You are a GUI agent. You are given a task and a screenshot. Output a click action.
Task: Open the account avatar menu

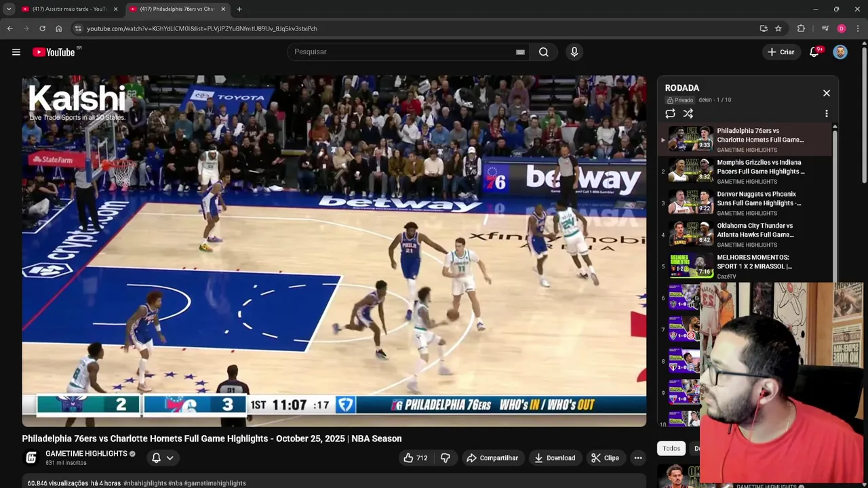pos(840,52)
